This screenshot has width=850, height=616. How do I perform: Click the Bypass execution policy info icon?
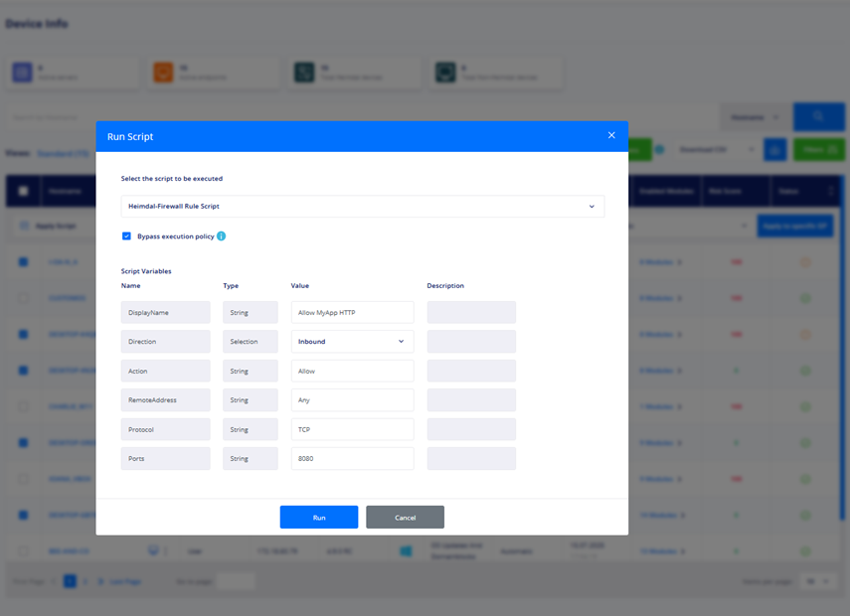coord(221,236)
